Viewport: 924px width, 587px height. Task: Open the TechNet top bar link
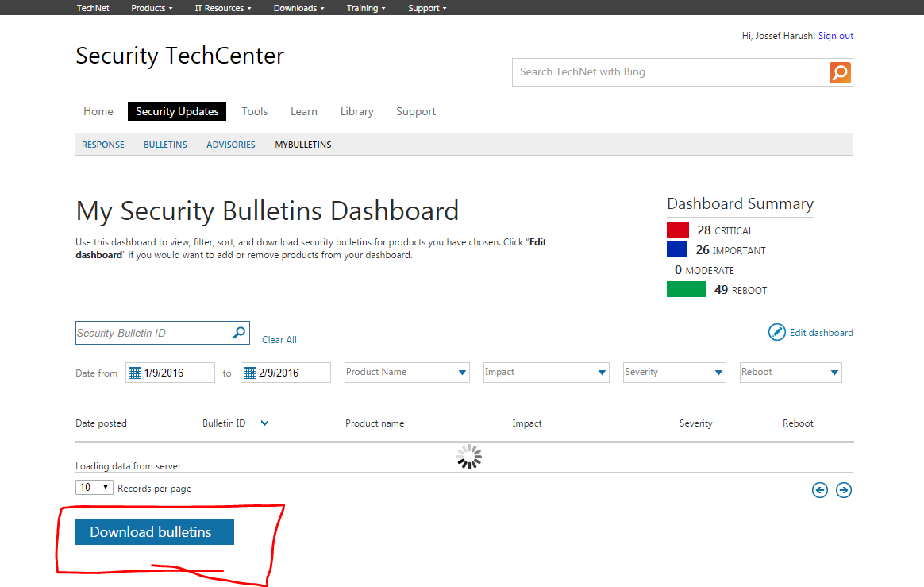[x=93, y=8]
